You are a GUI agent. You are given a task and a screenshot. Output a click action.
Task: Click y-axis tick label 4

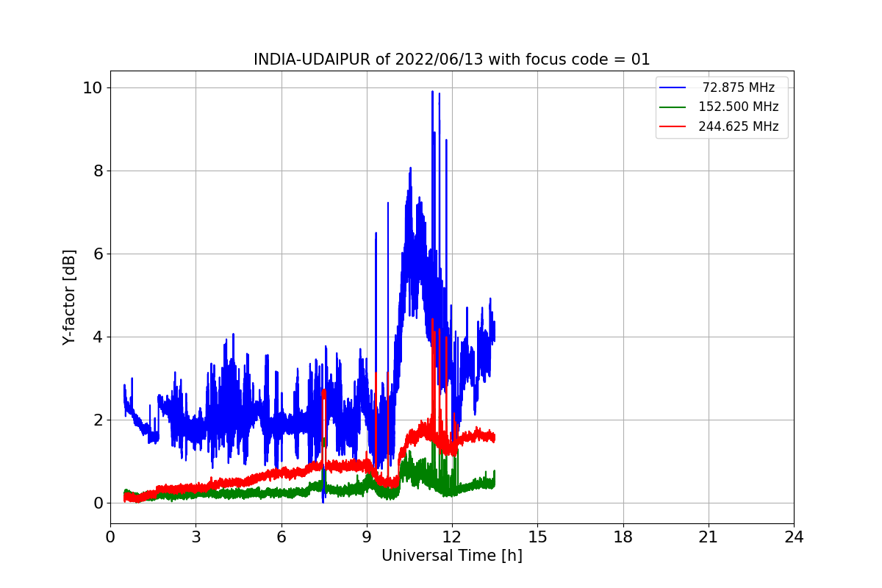click(x=98, y=337)
